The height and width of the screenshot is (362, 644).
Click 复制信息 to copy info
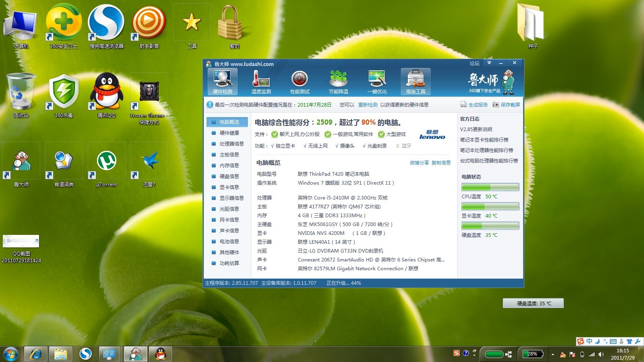(441, 162)
